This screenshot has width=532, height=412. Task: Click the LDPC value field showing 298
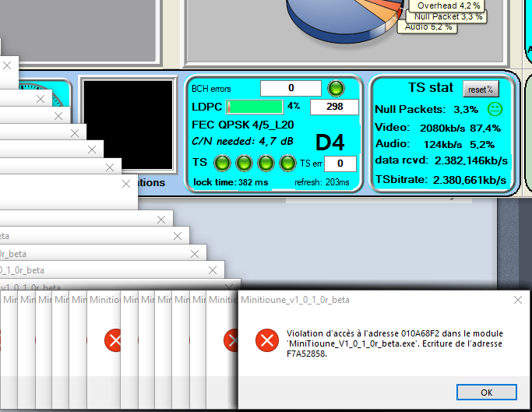click(334, 107)
